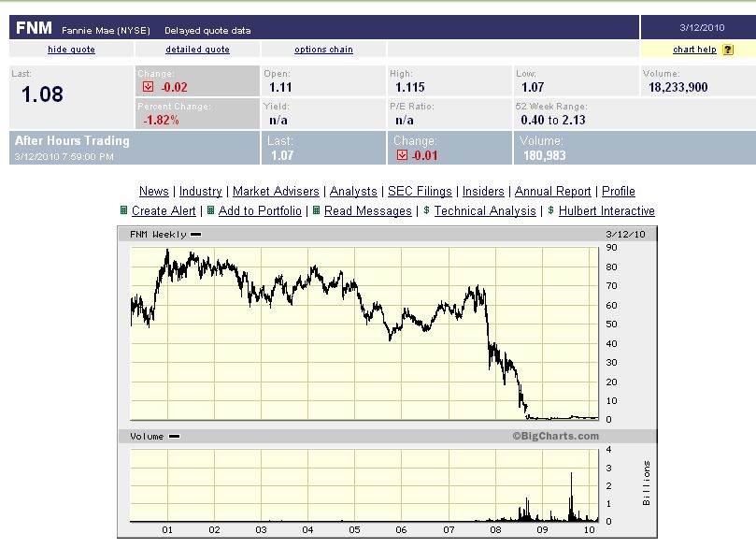This screenshot has height=548, width=756.
Task: Click the FNM weekly price chart
Action: (364, 333)
